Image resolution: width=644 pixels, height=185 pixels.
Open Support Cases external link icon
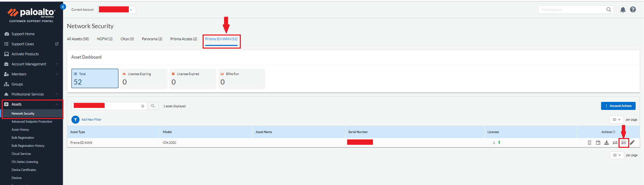(x=57, y=44)
